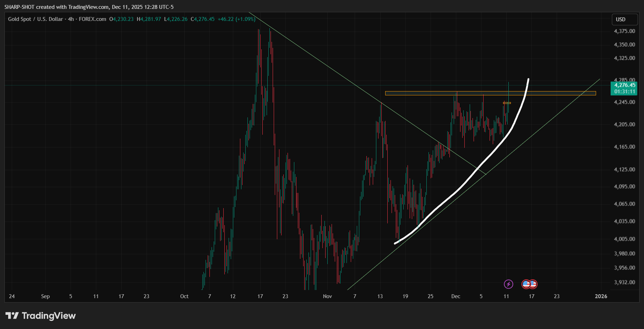644x329 pixels.
Task: Click the low value L4,226.26
Action: pyautogui.click(x=176, y=19)
